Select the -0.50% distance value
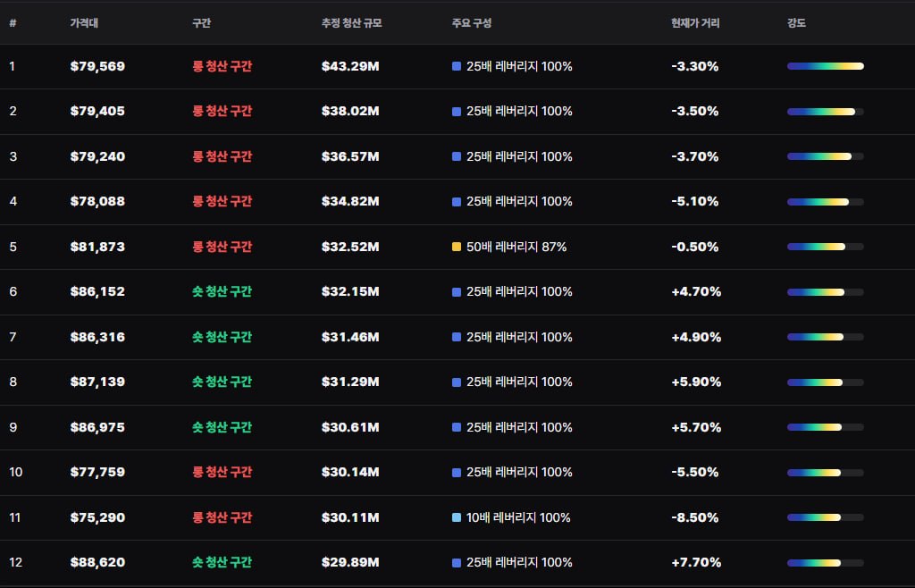The height and width of the screenshot is (588, 915). (x=695, y=247)
